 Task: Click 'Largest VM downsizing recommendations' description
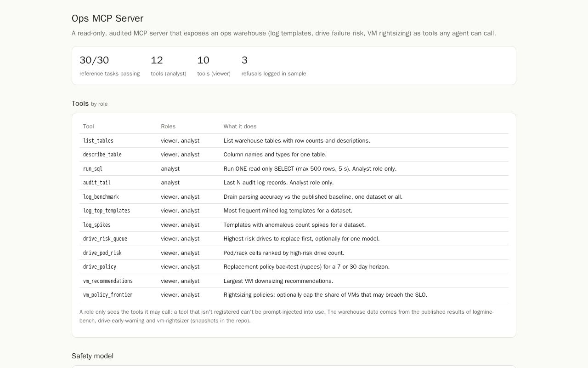[278, 281]
